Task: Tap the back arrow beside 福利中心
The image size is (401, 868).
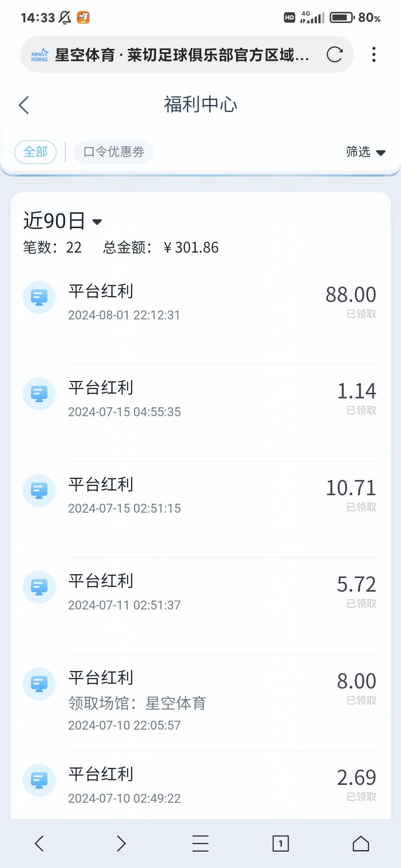Action: [24, 105]
